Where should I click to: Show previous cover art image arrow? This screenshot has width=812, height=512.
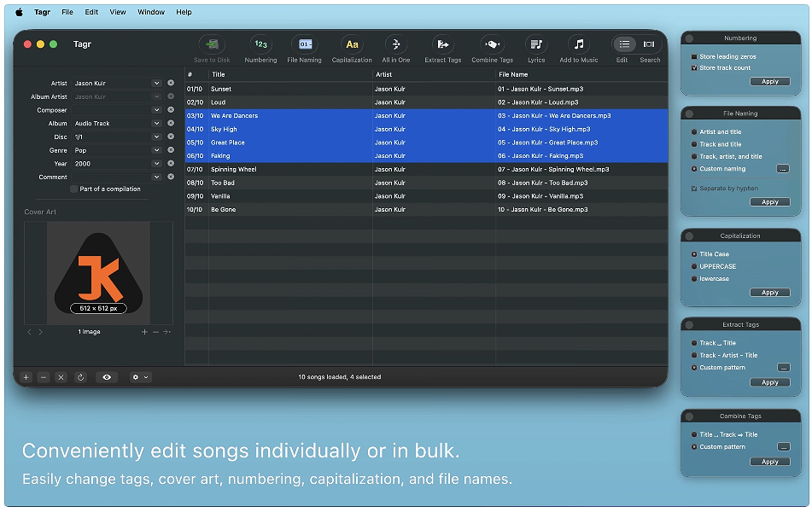pyautogui.click(x=29, y=332)
